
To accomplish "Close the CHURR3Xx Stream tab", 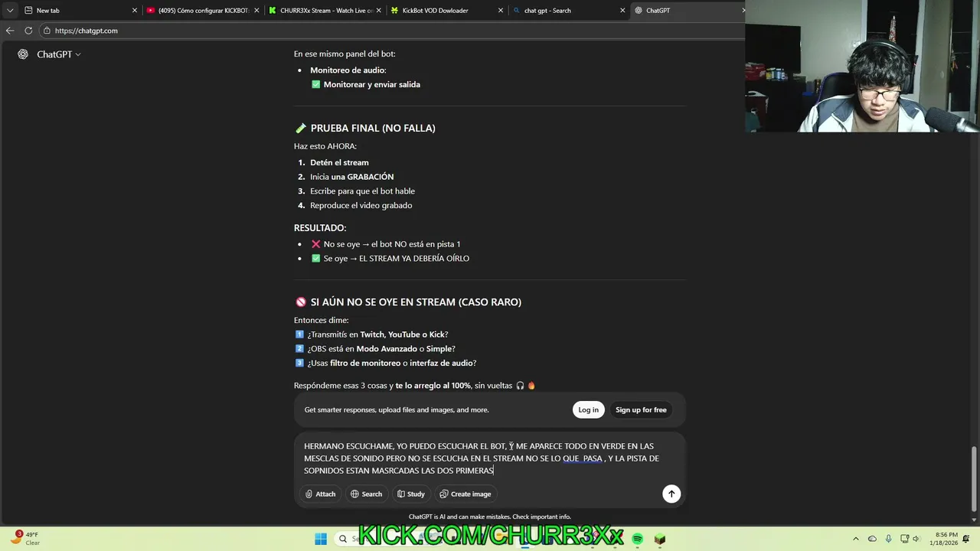I will pos(379,11).
